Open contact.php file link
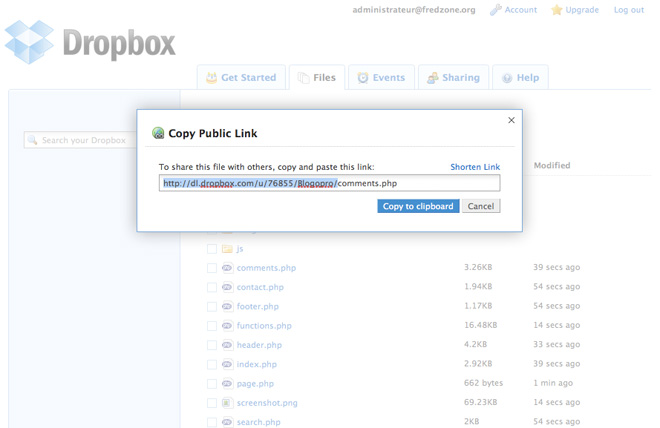This screenshot has width=660, height=428. coord(260,287)
